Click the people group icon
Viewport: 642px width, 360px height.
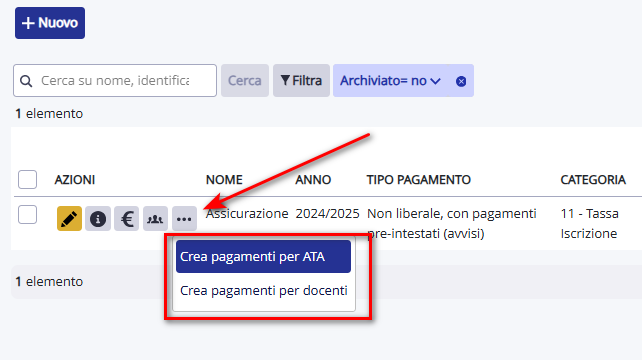coord(155,219)
